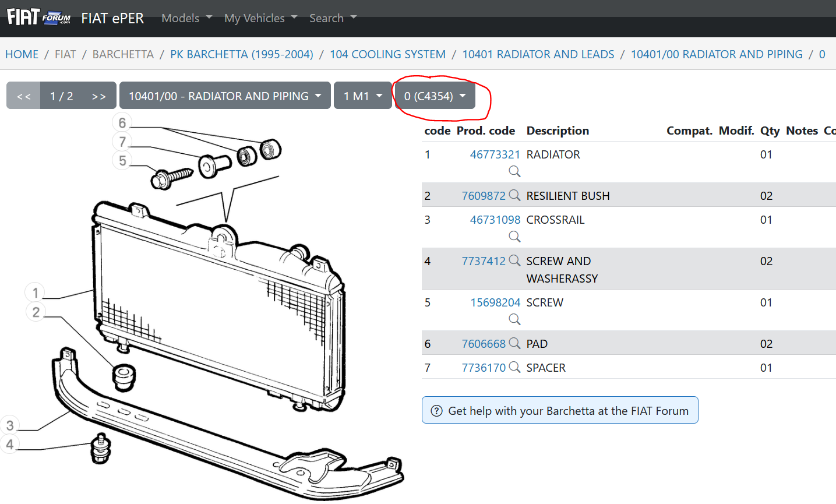This screenshot has width=836, height=504.
Task: Open part code 7737412 link
Action: coord(484,261)
